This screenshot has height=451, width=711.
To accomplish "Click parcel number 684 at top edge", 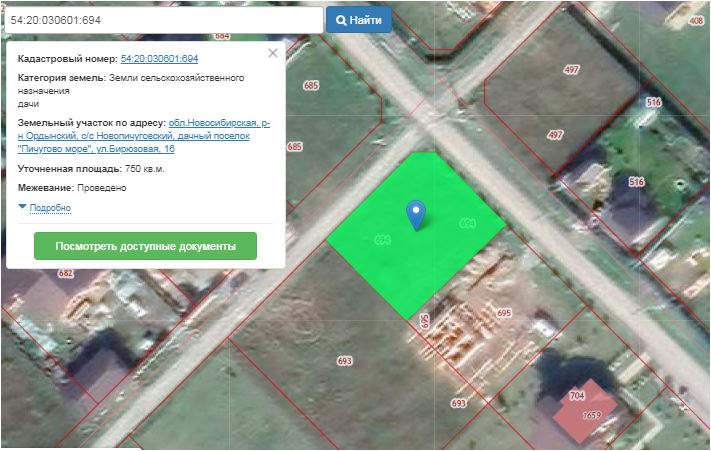I will point(222,36).
